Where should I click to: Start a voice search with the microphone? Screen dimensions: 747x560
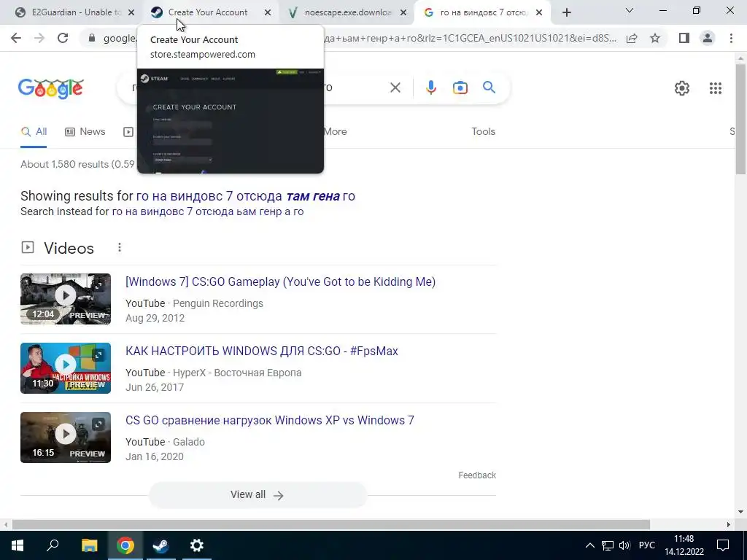tap(430, 87)
